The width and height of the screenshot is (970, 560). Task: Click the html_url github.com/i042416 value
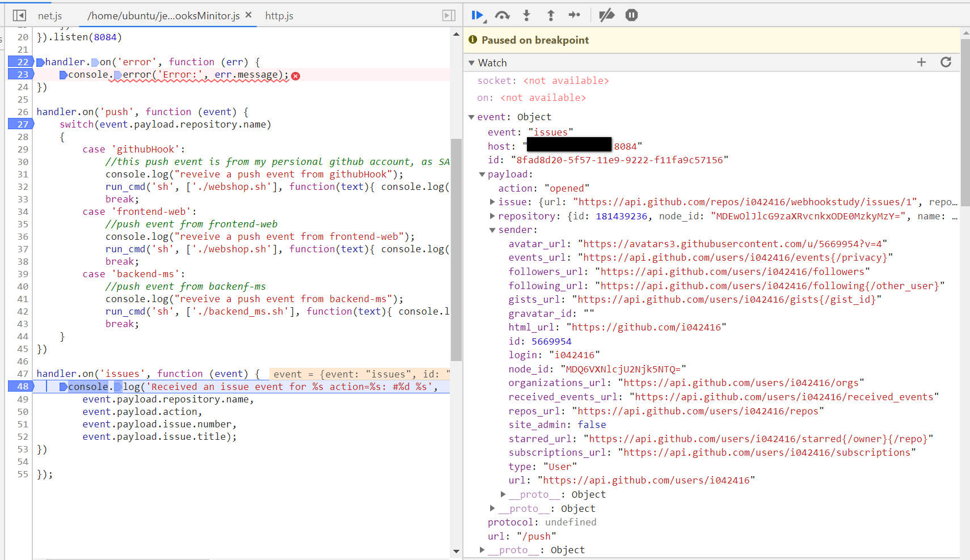pos(646,327)
